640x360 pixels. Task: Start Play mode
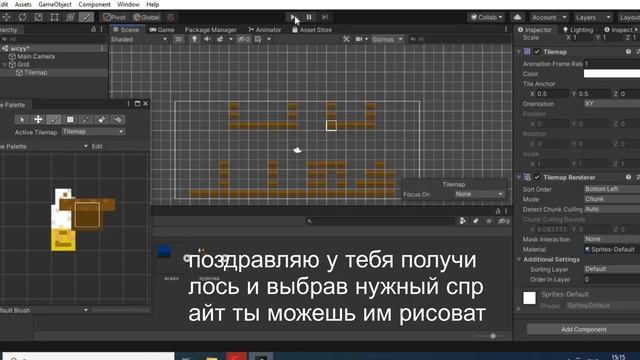pyautogui.click(x=293, y=17)
